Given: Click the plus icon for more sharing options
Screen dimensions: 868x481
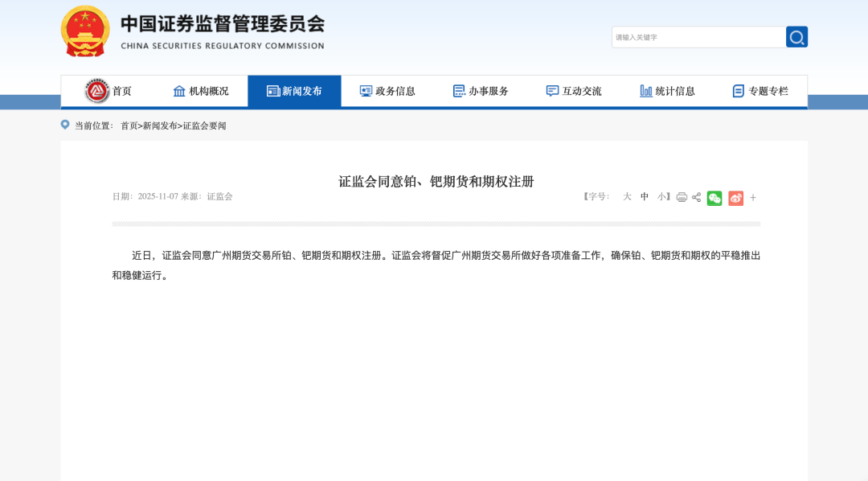Looking at the screenshot, I should coord(752,197).
